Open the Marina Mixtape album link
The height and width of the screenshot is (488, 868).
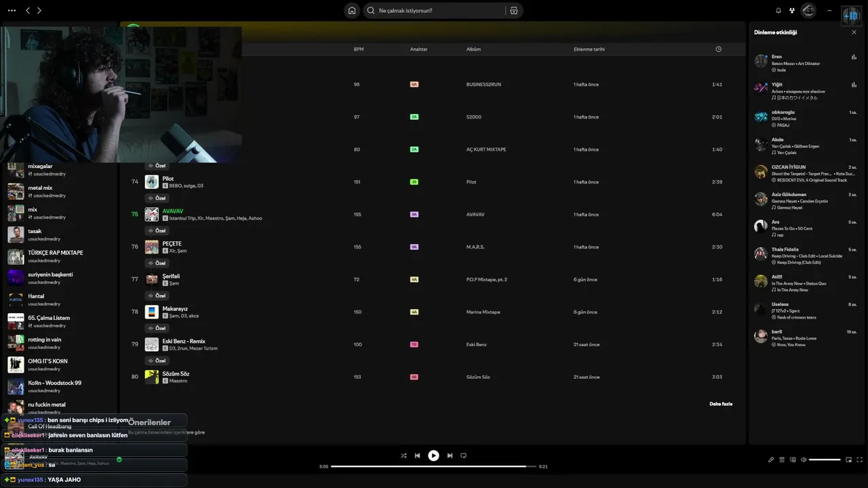pos(483,312)
